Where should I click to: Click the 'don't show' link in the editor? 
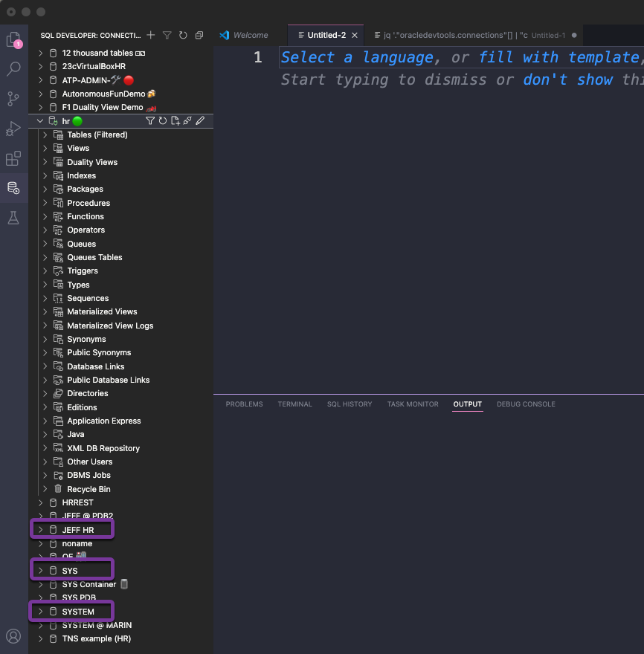tap(568, 80)
